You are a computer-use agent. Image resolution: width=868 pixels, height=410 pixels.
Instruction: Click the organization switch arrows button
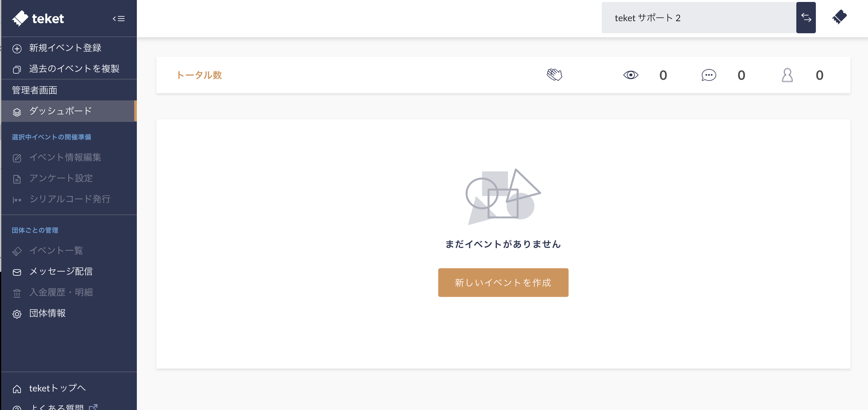coord(806,18)
